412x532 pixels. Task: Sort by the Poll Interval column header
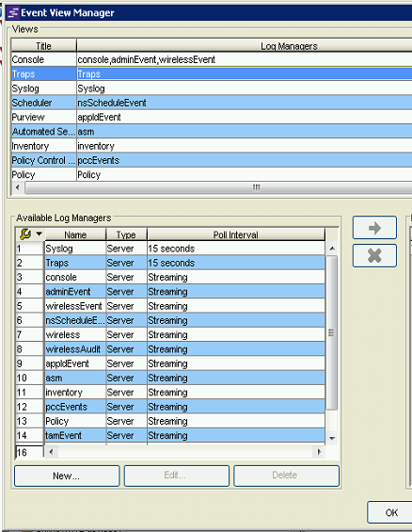236,234
